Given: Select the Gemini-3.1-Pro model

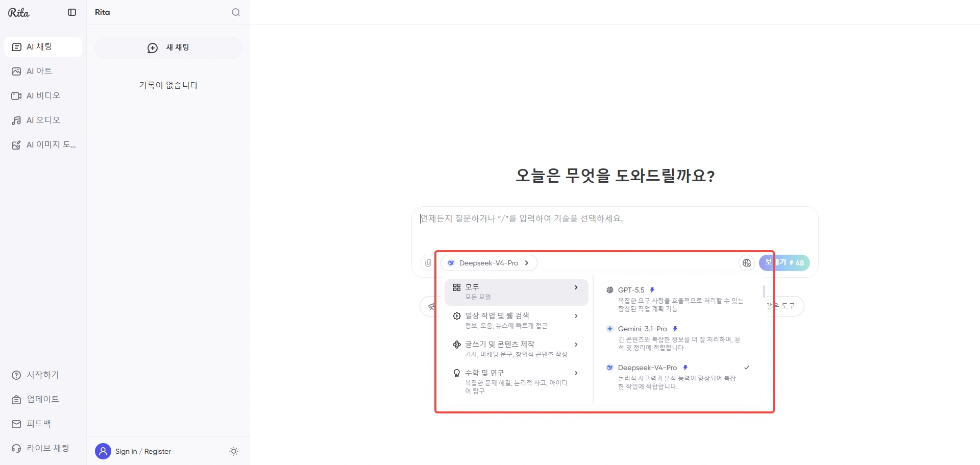Looking at the screenshot, I should click(679, 338).
